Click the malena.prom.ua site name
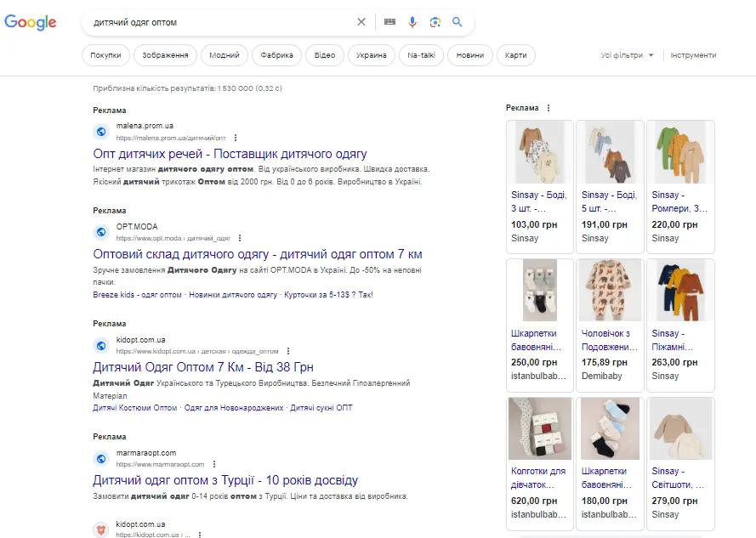Screen dimensions: 756x538 (x=145, y=126)
